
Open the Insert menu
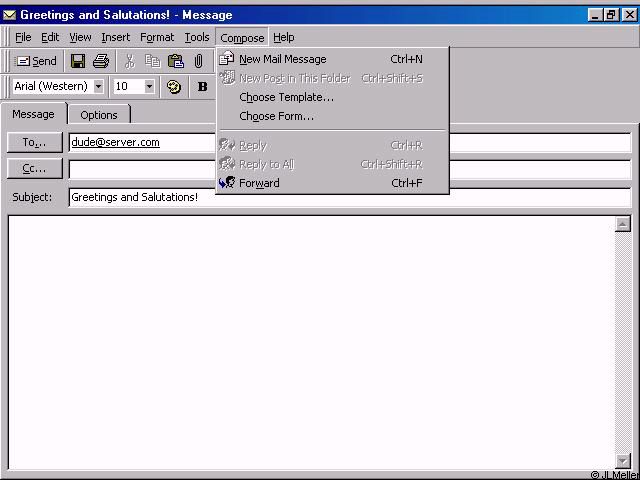[116, 38]
